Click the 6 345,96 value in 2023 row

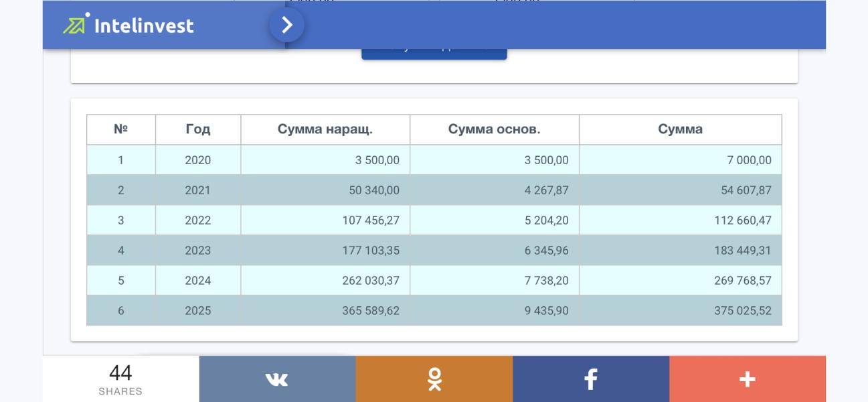pos(546,251)
